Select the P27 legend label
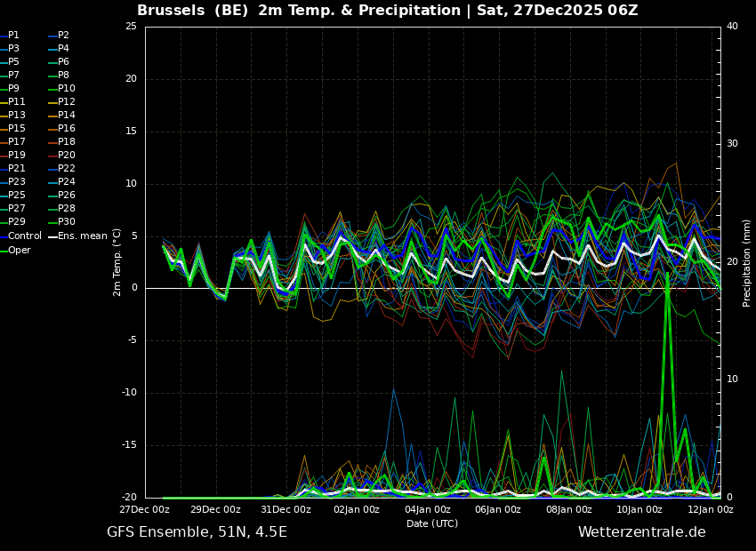Image resolution: width=756 pixels, height=551 pixels. click(17, 209)
